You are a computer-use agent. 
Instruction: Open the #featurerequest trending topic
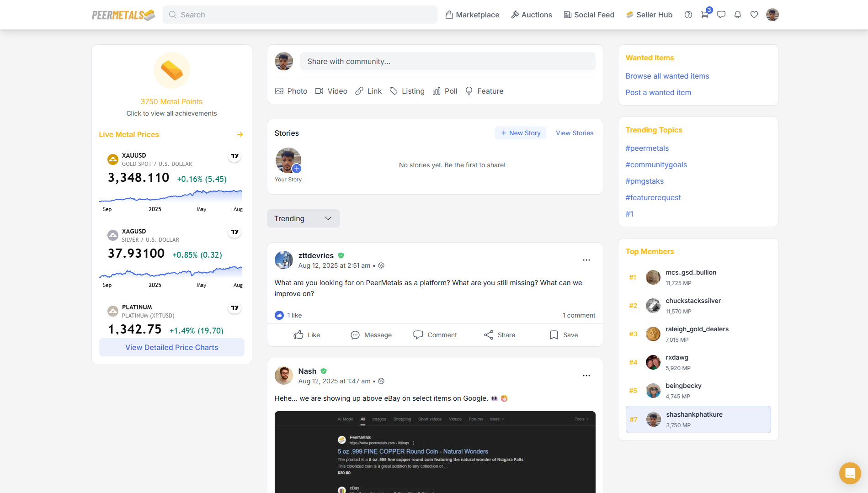(x=653, y=197)
